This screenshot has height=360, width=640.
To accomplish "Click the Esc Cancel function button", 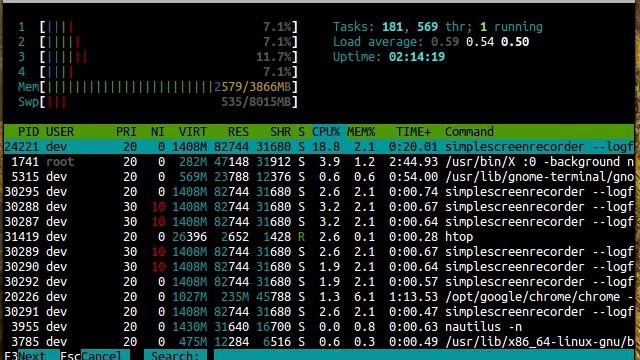I will tap(95, 356).
